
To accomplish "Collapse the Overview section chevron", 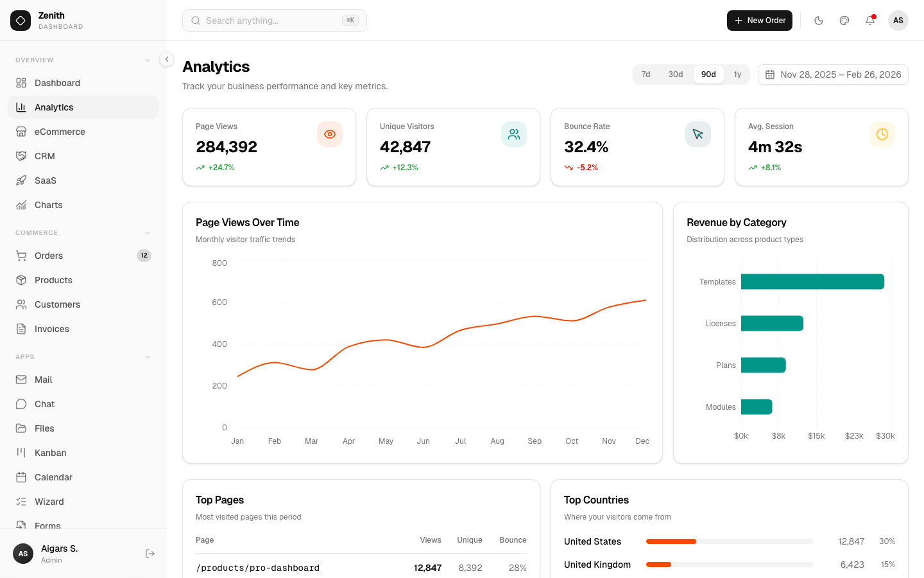I will point(148,59).
